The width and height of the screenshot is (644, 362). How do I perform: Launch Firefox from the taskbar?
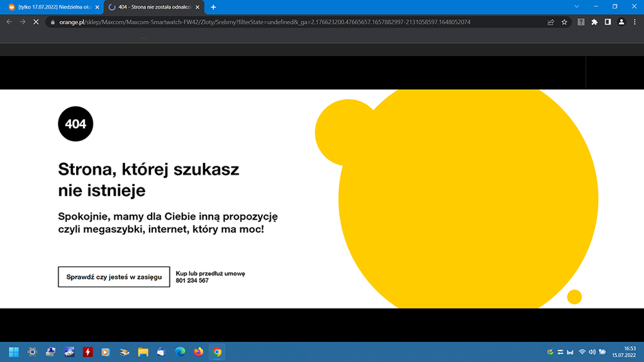(x=199, y=352)
